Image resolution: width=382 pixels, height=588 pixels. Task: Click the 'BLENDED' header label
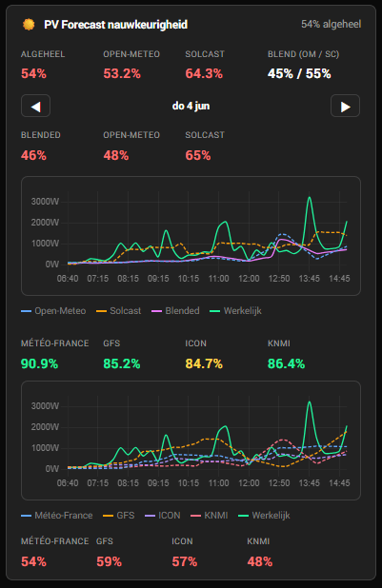(41, 135)
